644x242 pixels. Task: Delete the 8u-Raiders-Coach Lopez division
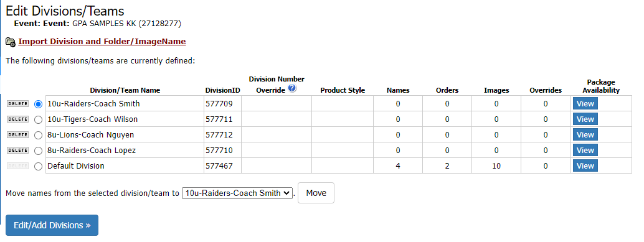point(17,151)
